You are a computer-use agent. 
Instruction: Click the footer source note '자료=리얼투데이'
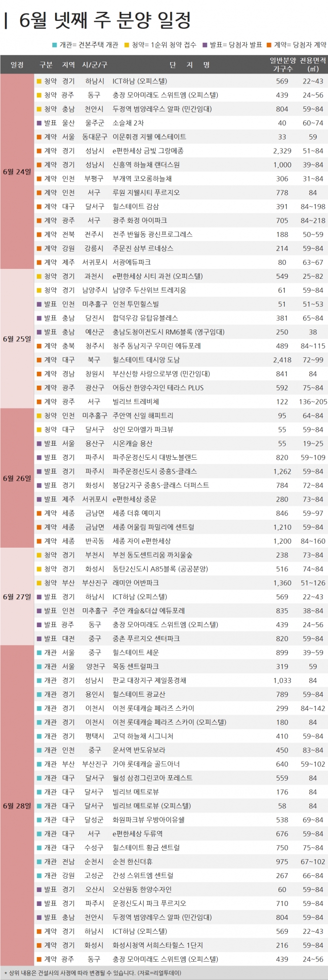[x=159, y=973]
